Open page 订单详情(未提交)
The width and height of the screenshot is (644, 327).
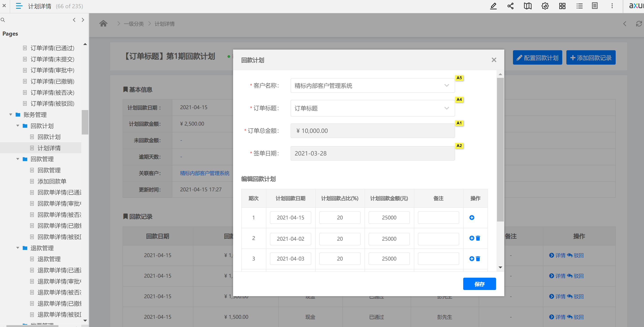(x=52, y=59)
